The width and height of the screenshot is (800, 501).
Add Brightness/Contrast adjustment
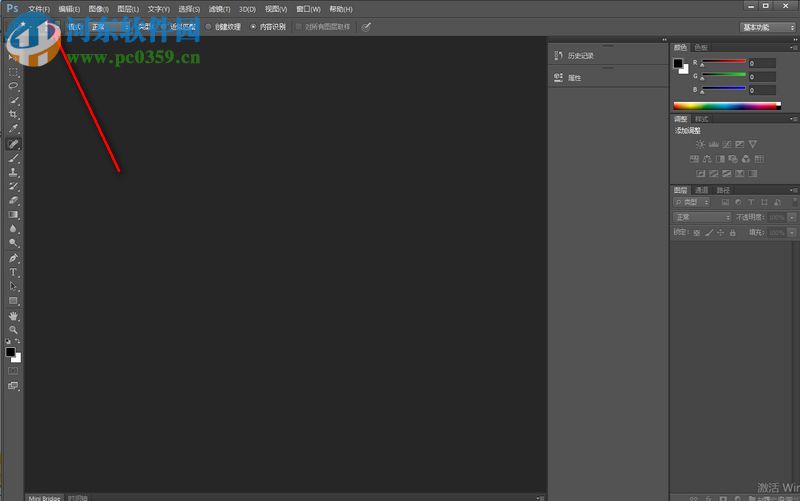pyautogui.click(x=701, y=144)
